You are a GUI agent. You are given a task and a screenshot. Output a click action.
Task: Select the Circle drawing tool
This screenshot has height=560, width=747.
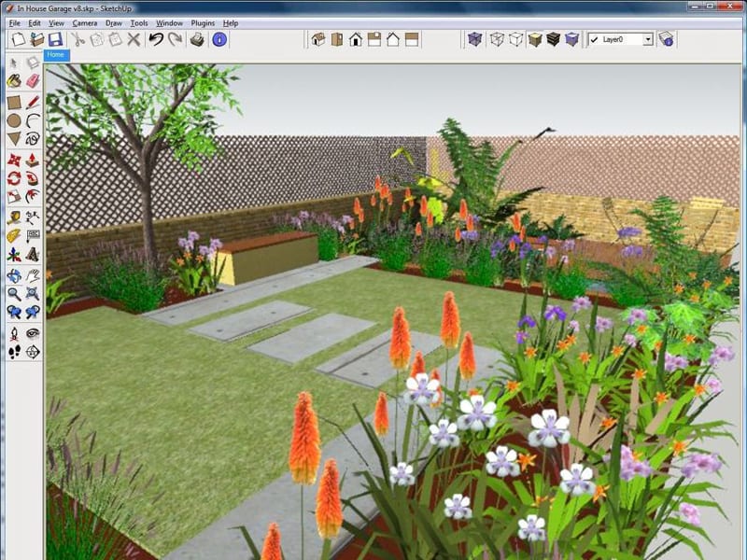tap(14, 120)
